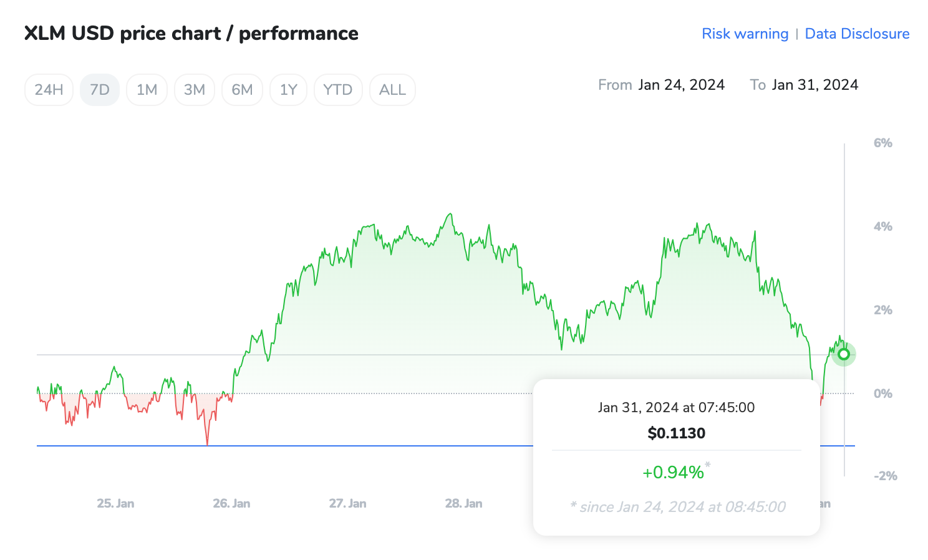Screen dimensions: 928x560
Task: Select the YTD range option
Action: point(338,90)
